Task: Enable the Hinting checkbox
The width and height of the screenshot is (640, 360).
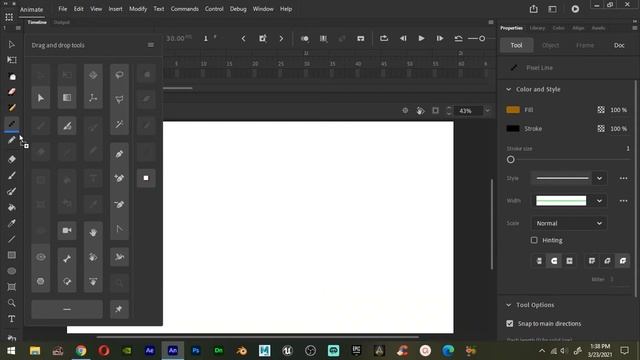Action: point(534,240)
